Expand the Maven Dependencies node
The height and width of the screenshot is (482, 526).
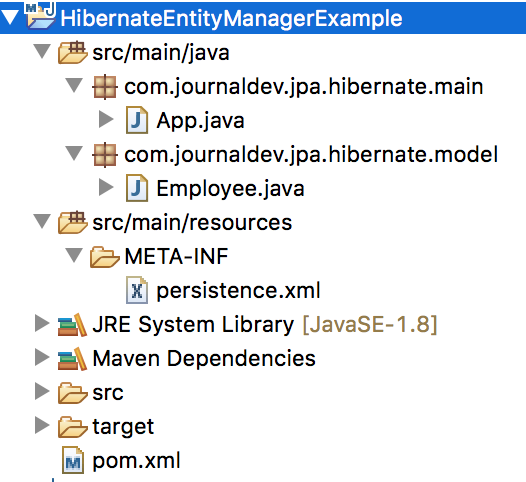coord(42,357)
